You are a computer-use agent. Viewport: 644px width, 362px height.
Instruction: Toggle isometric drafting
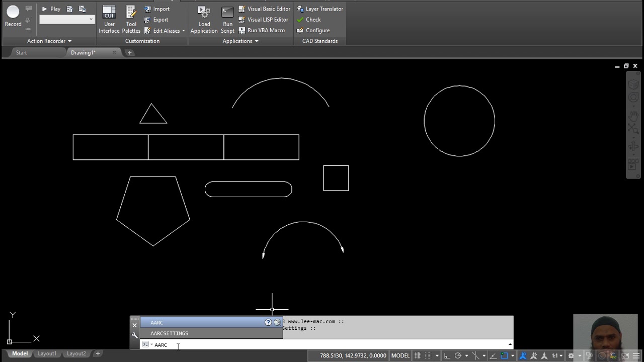pyautogui.click(x=475, y=355)
